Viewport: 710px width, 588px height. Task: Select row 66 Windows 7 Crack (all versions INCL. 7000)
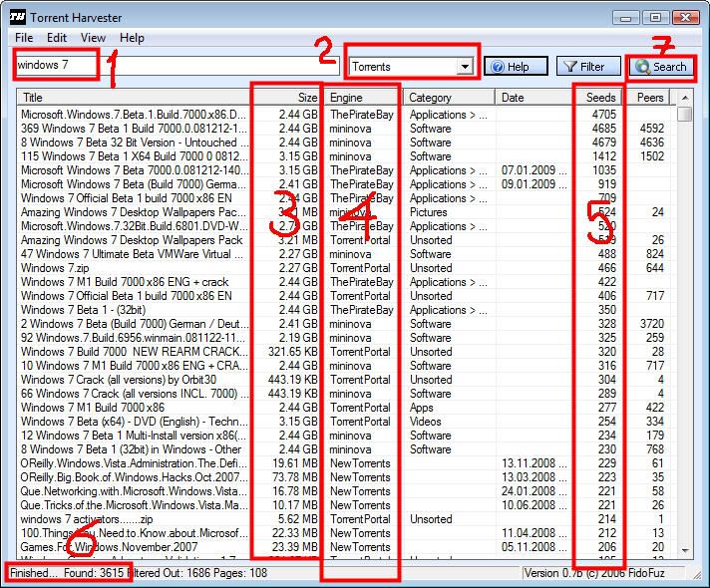coord(344,394)
